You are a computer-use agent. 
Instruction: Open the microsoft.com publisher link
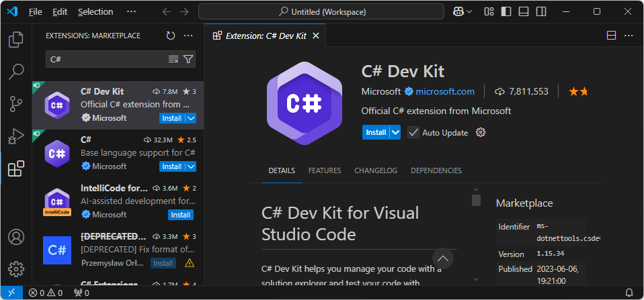[x=445, y=91]
